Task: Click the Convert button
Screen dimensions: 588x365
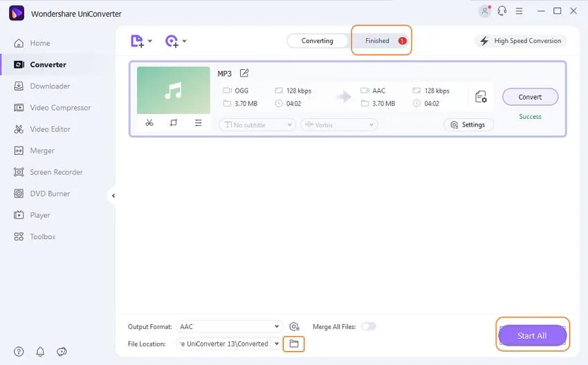Action: (531, 97)
